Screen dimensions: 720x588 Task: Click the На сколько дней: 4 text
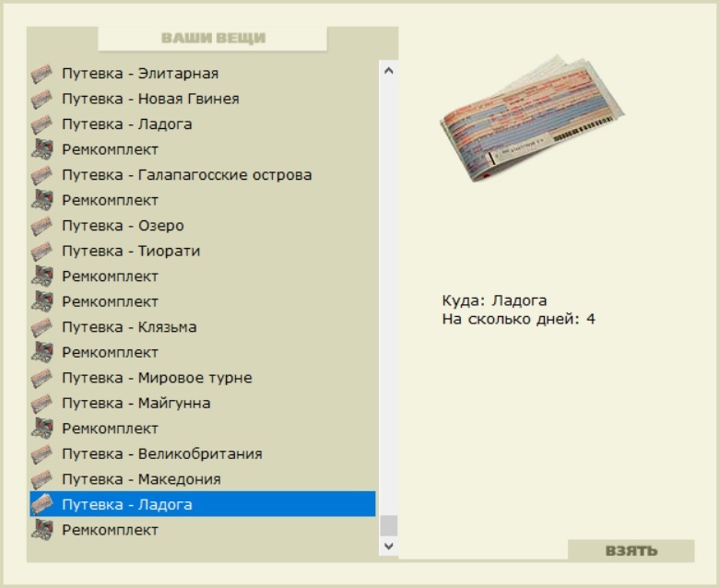tap(518, 319)
